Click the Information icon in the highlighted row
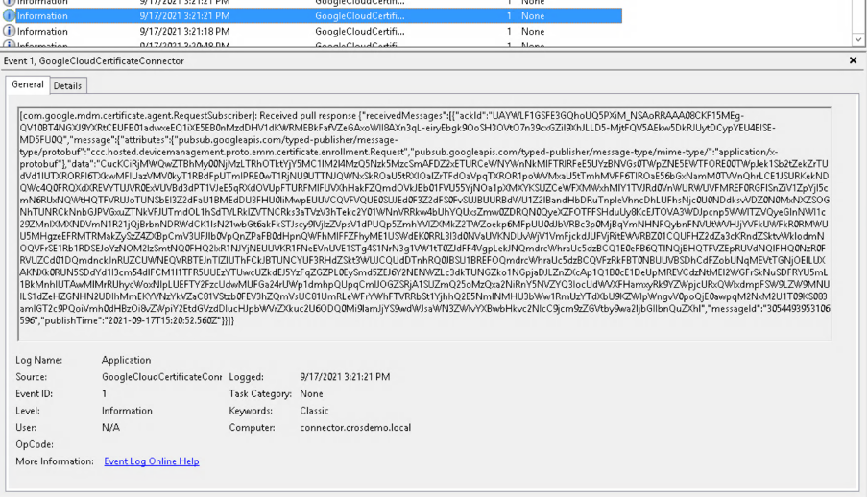The width and height of the screenshot is (868, 497). (x=9, y=15)
